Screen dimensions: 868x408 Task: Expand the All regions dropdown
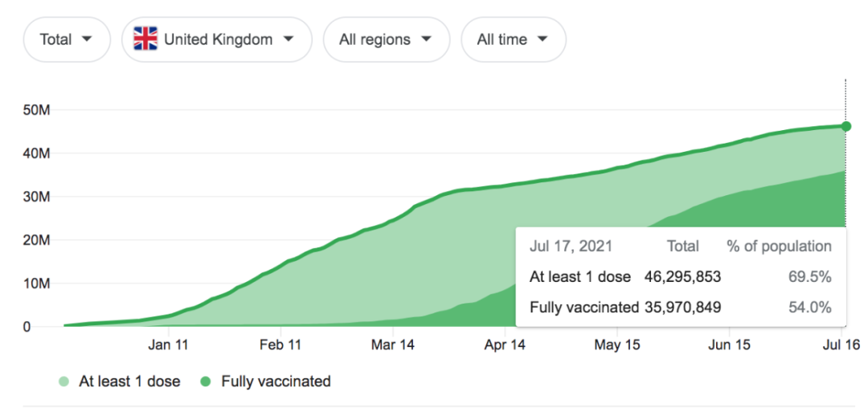click(x=386, y=39)
